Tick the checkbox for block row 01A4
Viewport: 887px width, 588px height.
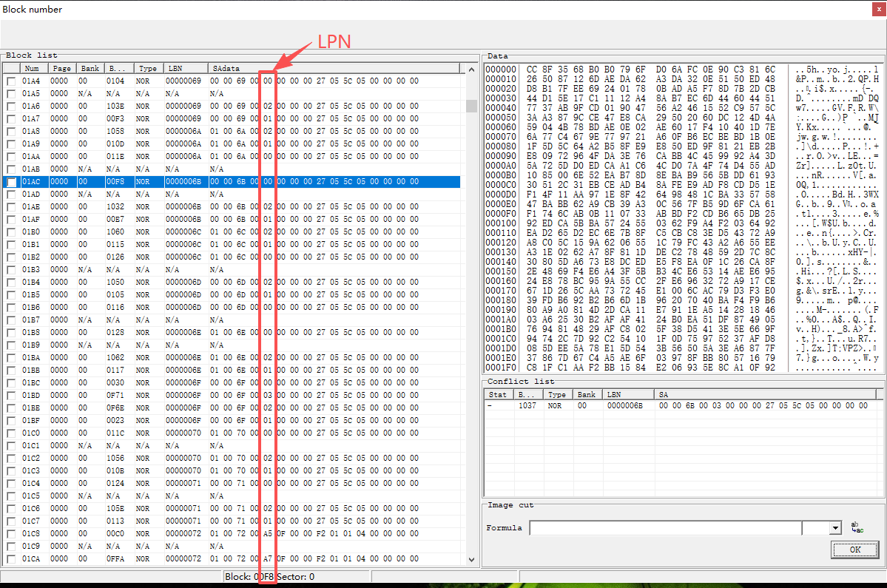click(11, 81)
